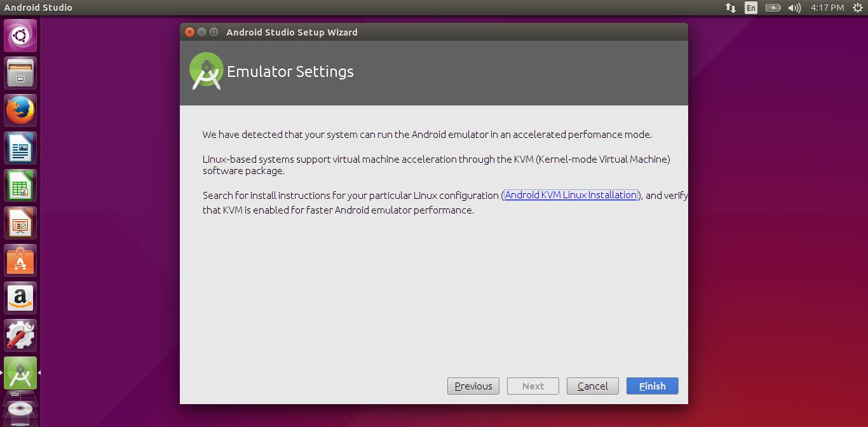
Task: Open the Ubuntu Software Center
Action: click(x=20, y=260)
